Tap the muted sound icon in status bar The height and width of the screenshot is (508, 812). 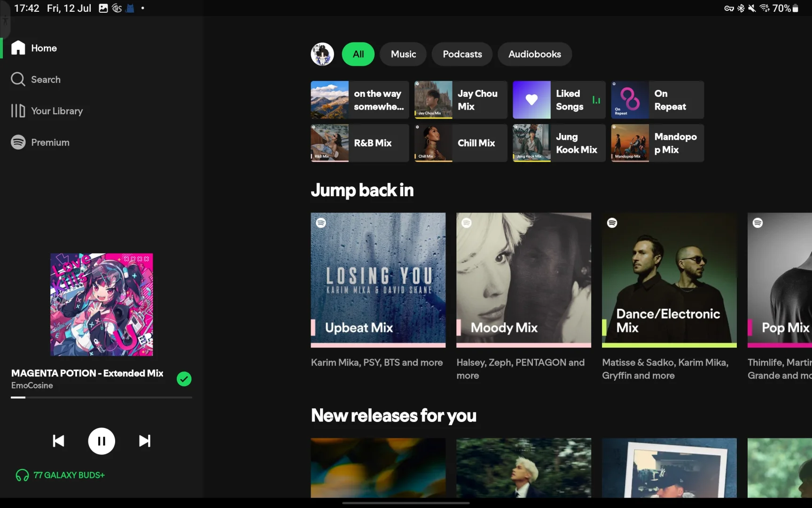[x=752, y=8]
